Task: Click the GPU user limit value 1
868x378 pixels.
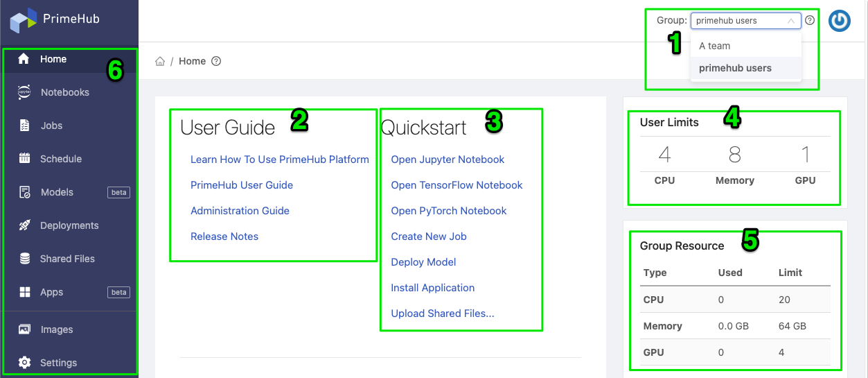Action: 805,155
